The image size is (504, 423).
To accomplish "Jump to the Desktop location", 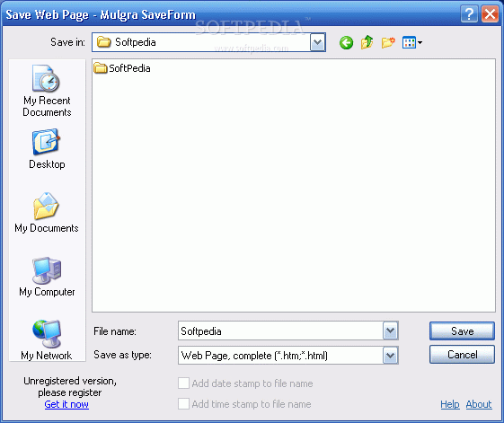I will point(47,149).
